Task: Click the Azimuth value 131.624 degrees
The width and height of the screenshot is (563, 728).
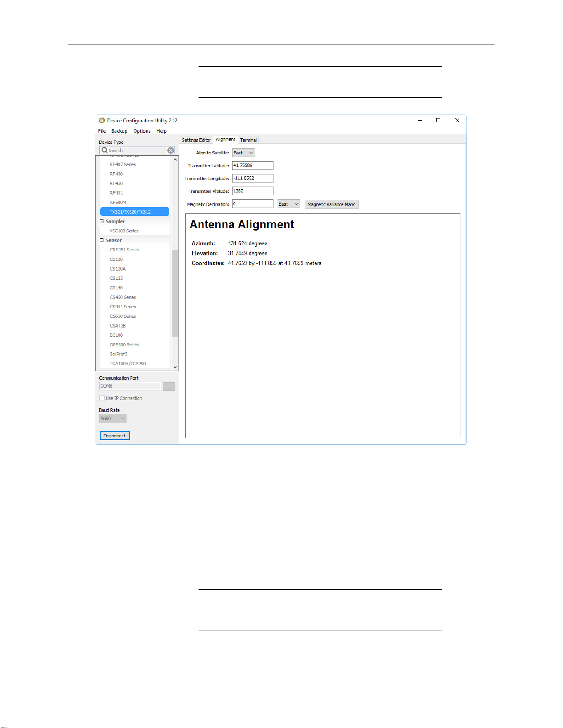Action: (x=248, y=243)
